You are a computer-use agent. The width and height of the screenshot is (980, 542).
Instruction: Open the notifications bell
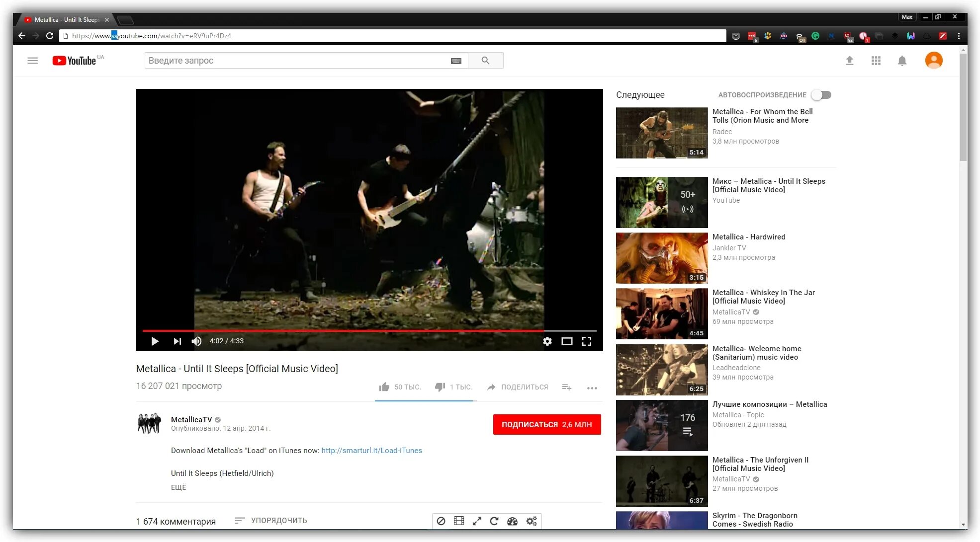click(901, 61)
